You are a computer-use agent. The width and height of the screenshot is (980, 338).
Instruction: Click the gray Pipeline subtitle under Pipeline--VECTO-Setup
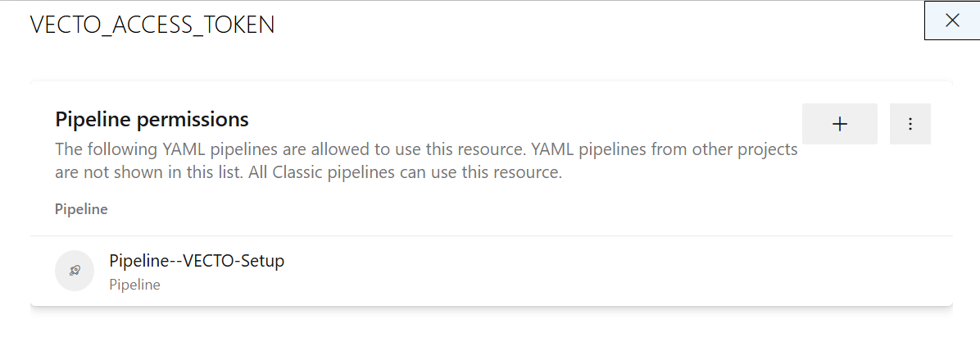134,285
